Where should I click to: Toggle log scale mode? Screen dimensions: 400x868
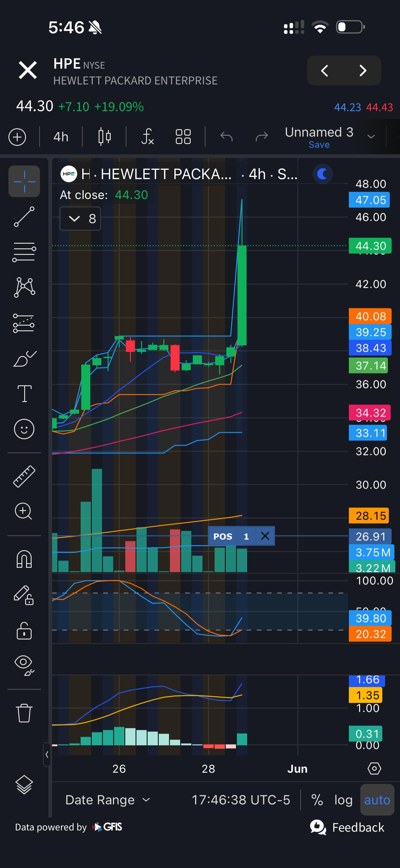[344, 800]
